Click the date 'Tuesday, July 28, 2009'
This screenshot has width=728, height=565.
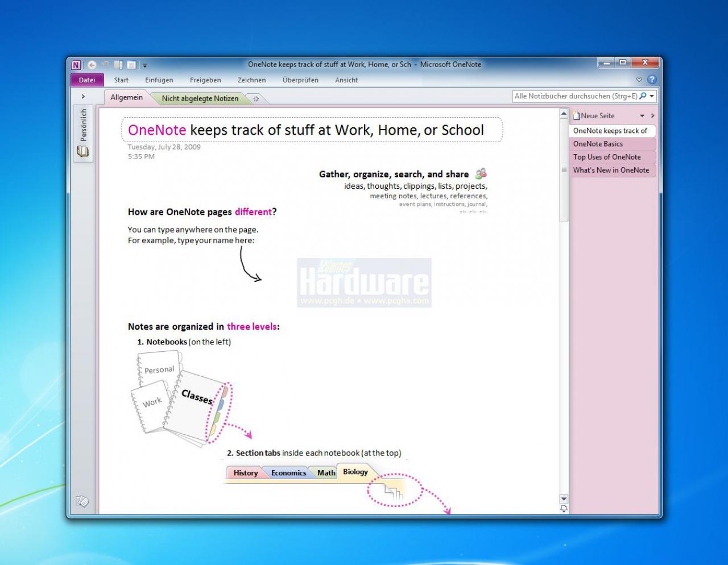click(164, 147)
